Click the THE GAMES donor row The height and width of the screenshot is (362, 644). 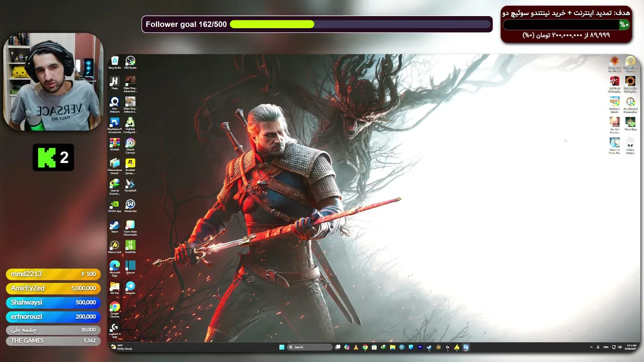[x=53, y=341]
